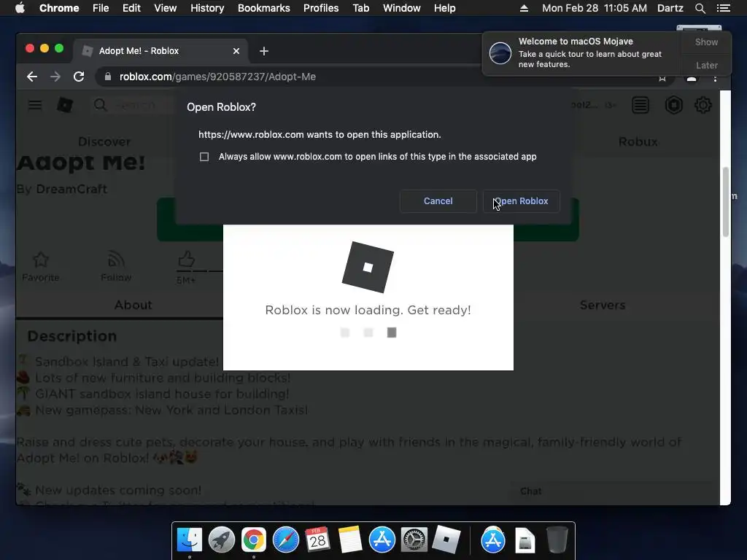Click the Dartz user menu item
Viewport: 747px width, 560px height.
point(670,8)
